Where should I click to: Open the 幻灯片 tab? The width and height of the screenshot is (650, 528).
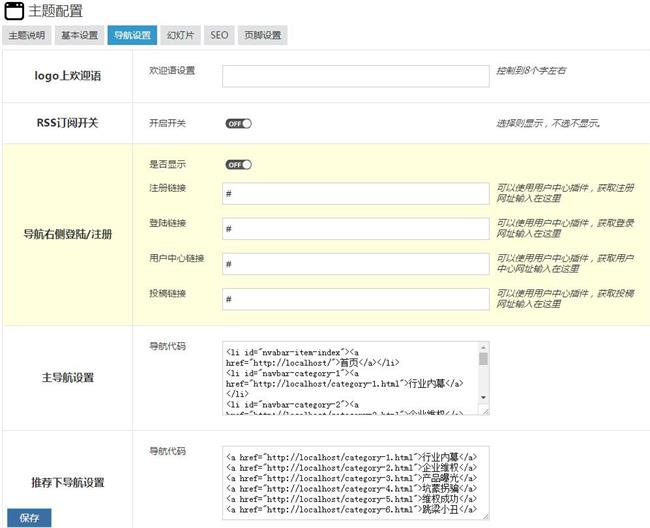180,35
